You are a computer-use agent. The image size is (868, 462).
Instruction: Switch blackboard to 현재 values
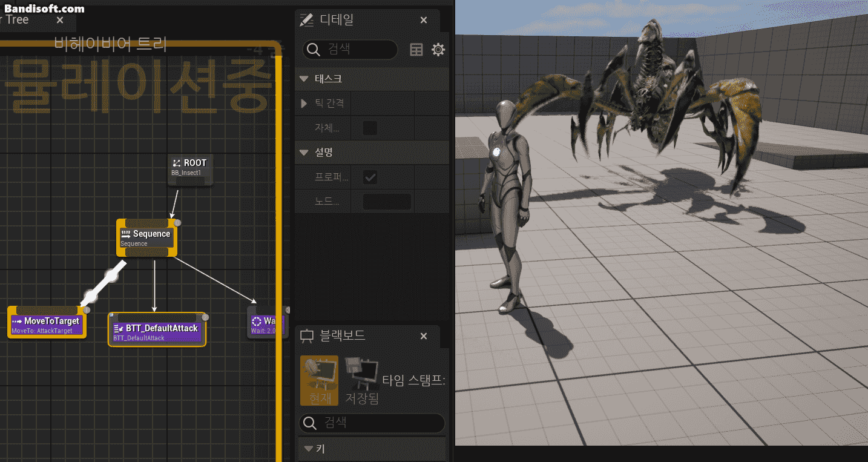320,380
